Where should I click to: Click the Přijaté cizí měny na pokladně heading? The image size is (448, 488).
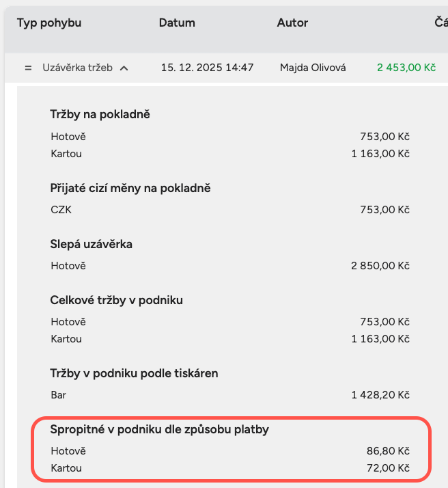(x=130, y=187)
